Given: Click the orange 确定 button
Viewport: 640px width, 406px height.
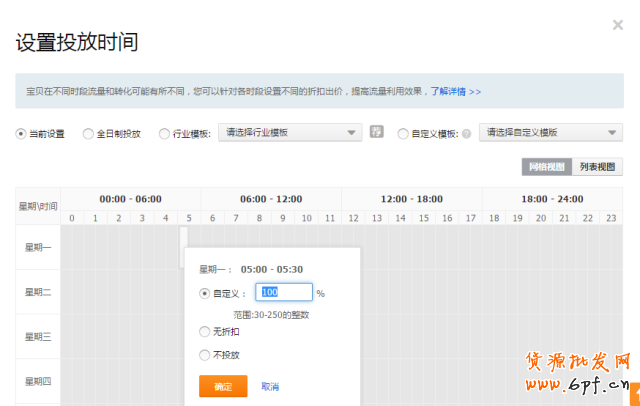Looking at the screenshot, I should (x=223, y=386).
